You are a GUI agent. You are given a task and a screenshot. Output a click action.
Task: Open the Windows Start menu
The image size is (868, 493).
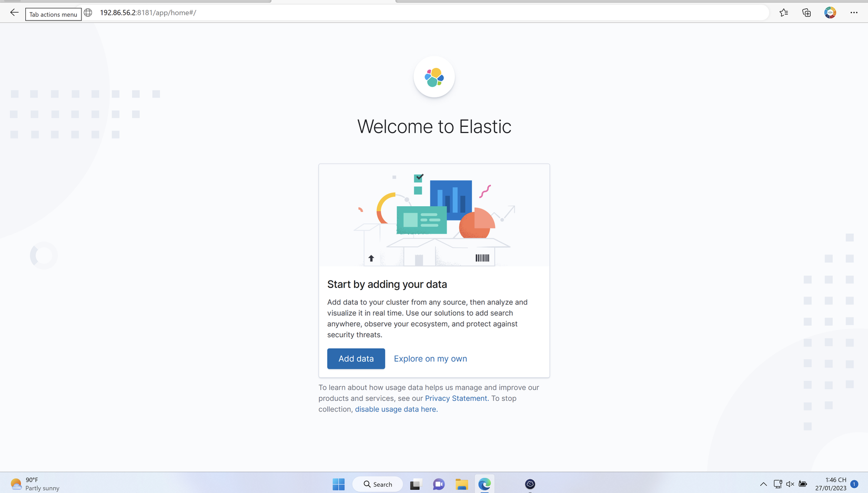coord(339,484)
